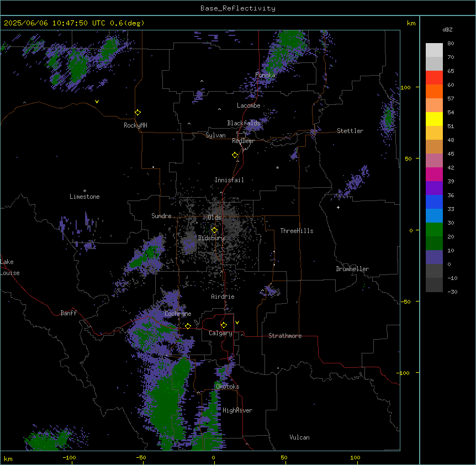Click the RedDeer city label

243,141
